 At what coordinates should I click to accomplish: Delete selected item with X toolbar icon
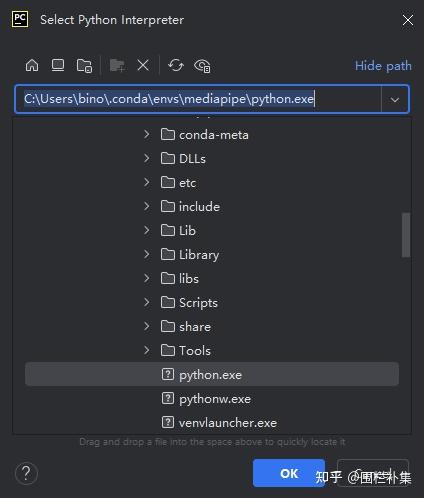(x=143, y=65)
